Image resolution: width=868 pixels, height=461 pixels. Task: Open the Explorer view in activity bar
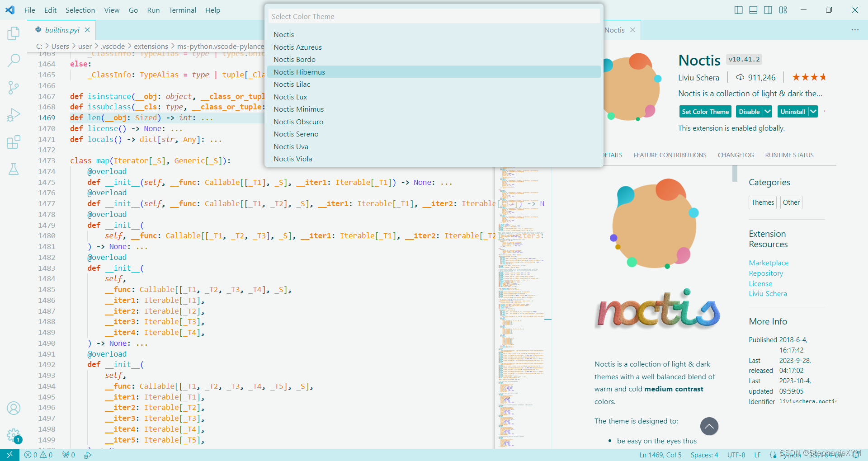tap(14, 33)
